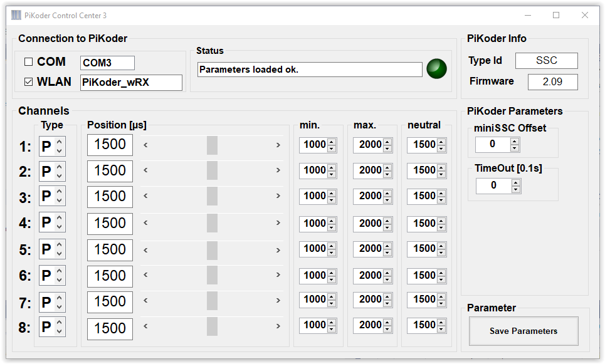This screenshot has width=605, height=364.
Task: Decrease channel 8 type with down arrow
Action: click(x=60, y=331)
